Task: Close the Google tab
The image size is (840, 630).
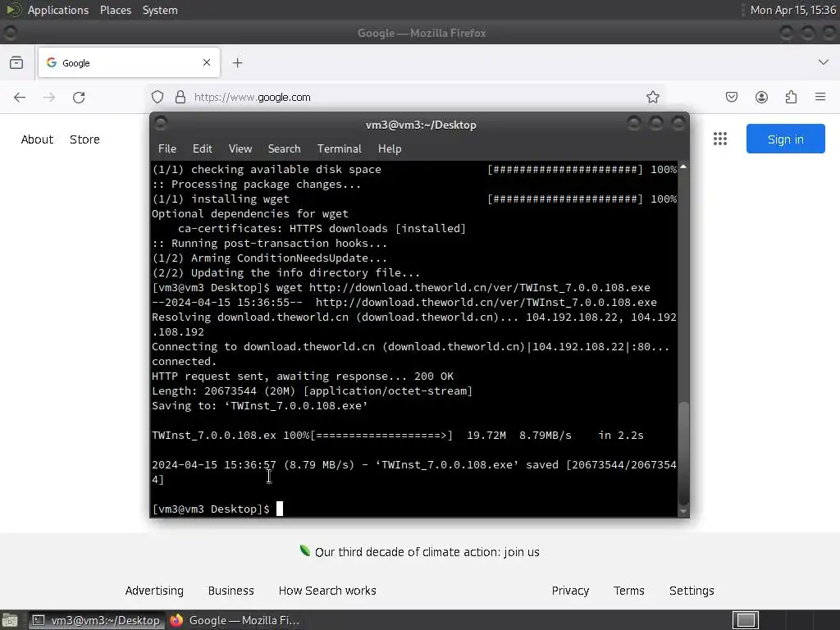Action: tap(207, 62)
